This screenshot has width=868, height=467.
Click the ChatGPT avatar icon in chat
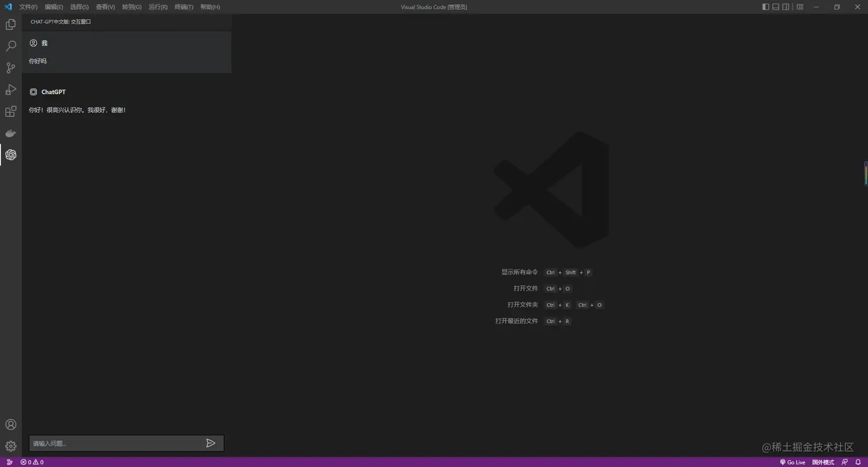coord(33,92)
